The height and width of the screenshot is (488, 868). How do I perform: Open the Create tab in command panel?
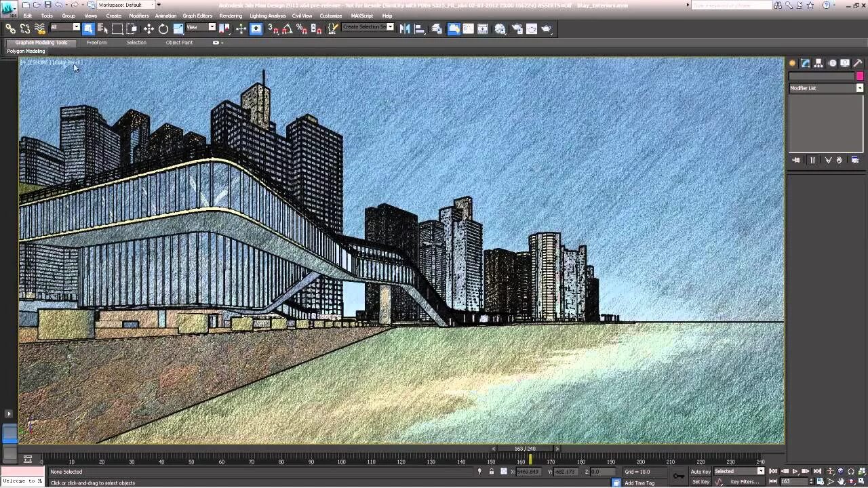click(792, 63)
